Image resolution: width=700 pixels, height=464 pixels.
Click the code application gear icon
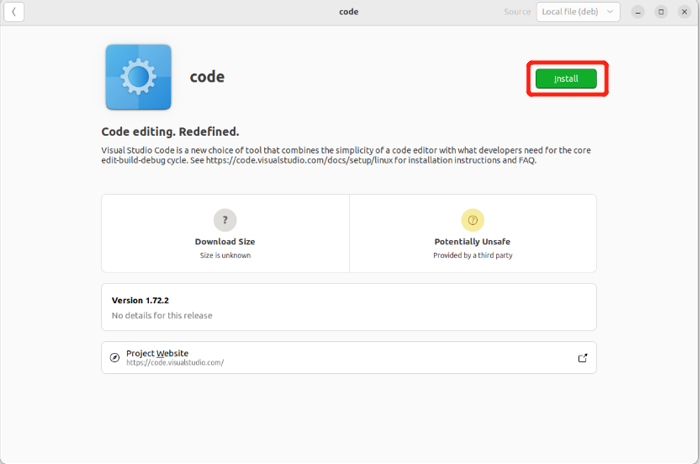click(138, 77)
